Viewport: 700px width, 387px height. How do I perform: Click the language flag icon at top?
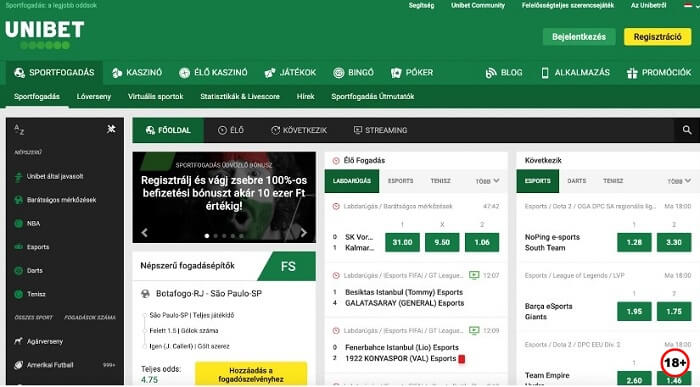point(688,5)
